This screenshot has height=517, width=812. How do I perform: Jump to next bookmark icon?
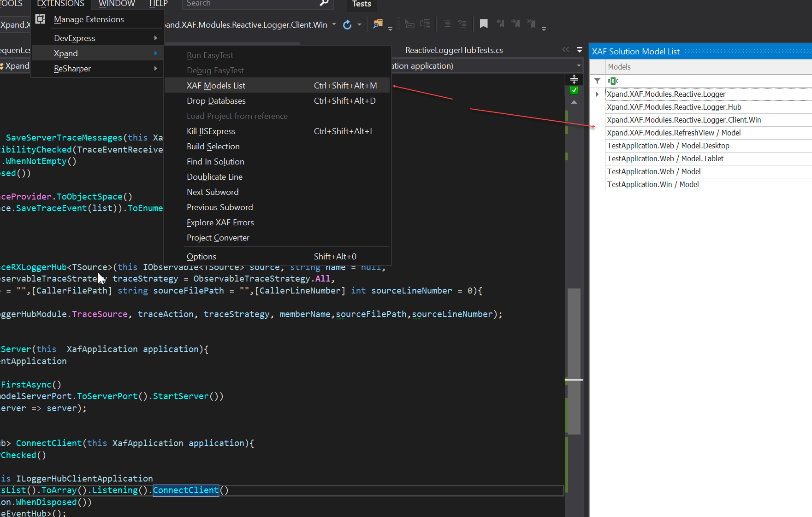(x=516, y=23)
